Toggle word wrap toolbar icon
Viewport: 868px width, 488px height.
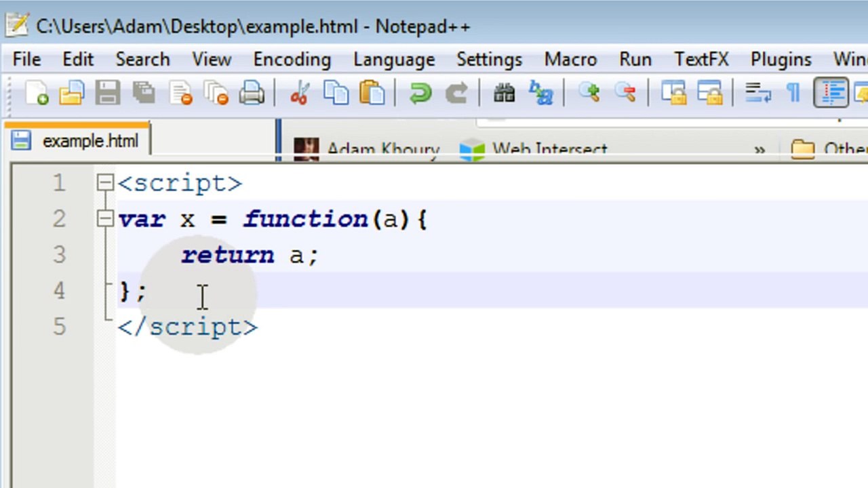pos(758,93)
